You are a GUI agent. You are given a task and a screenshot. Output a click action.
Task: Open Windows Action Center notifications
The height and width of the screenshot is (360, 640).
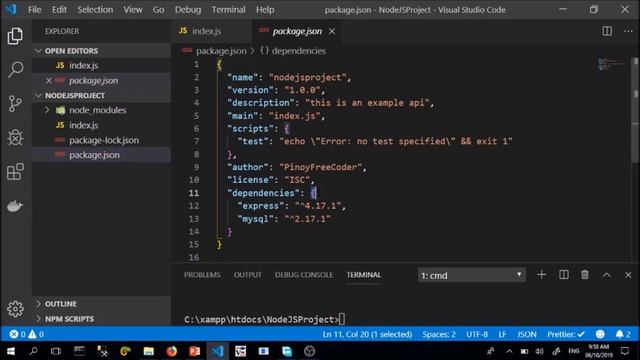point(625,351)
